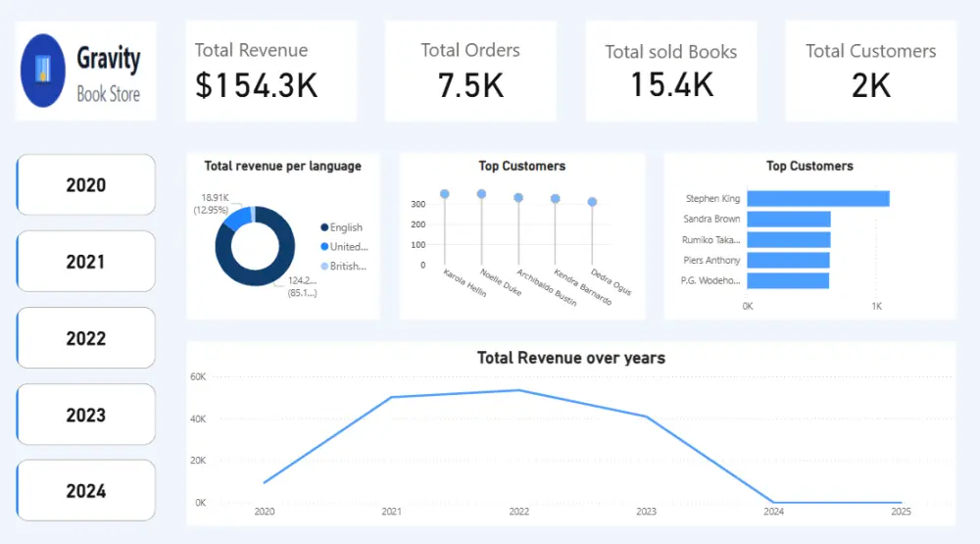
Task: Click Kendra Barnardo's lollipop marker
Action: (555, 199)
